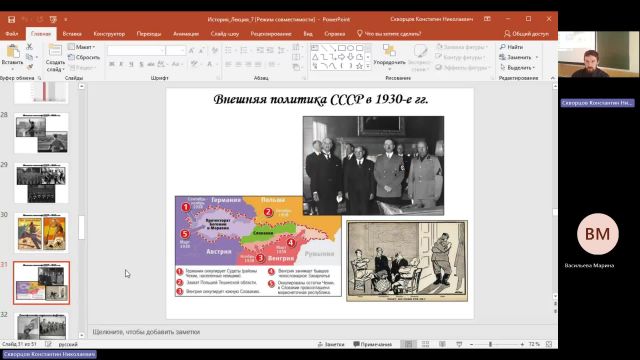Screen dimensions: 640x360
Task: Click slideshow view icon in status bar
Action: click(x=459, y=344)
